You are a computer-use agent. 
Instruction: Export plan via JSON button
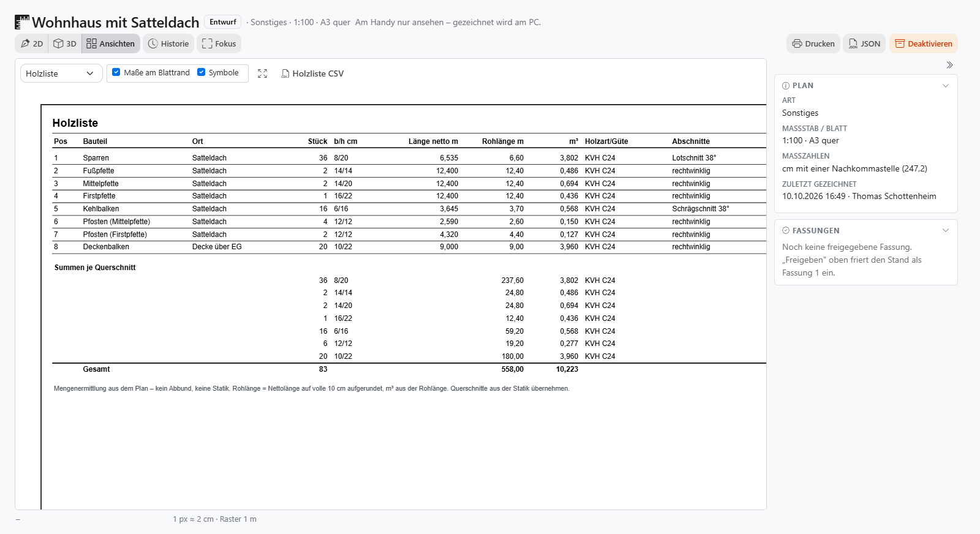[x=864, y=43]
